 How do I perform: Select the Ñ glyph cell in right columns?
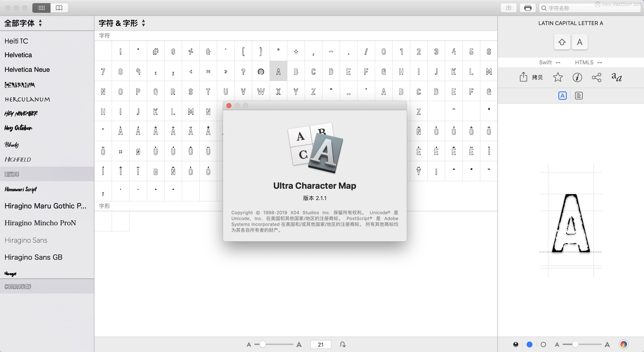[x=419, y=132]
